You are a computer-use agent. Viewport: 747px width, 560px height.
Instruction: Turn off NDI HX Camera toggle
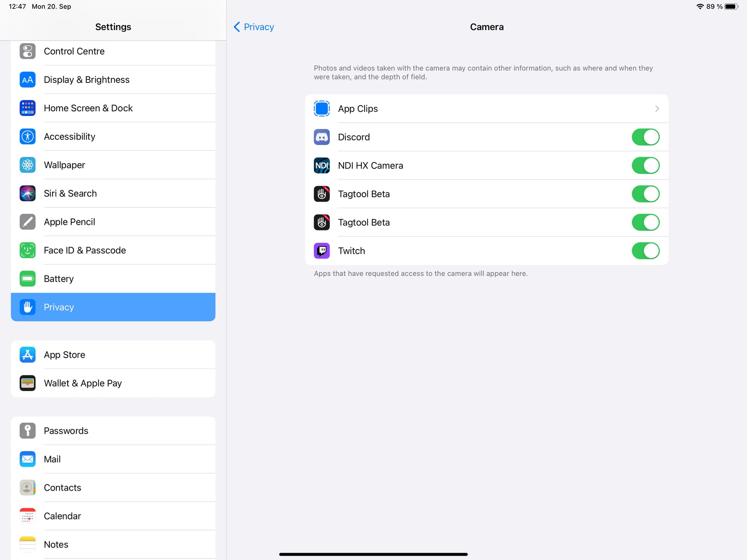click(x=645, y=165)
